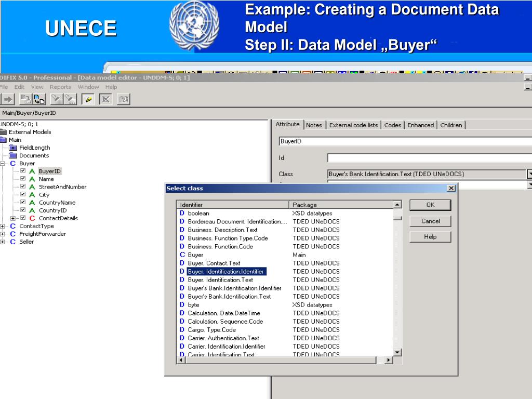Click the blue document copy toolbar icon
Screen dimensions: 532x399
point(39,99)
